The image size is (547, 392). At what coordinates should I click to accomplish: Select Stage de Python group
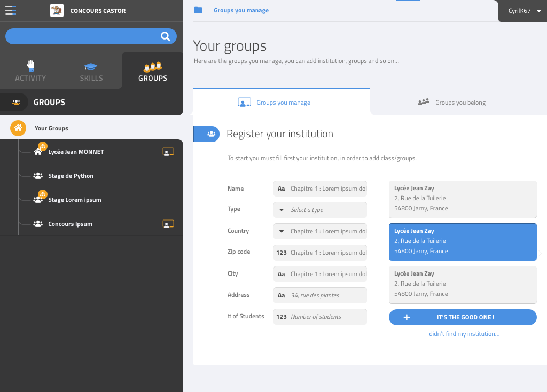click(x=71, y=176)
